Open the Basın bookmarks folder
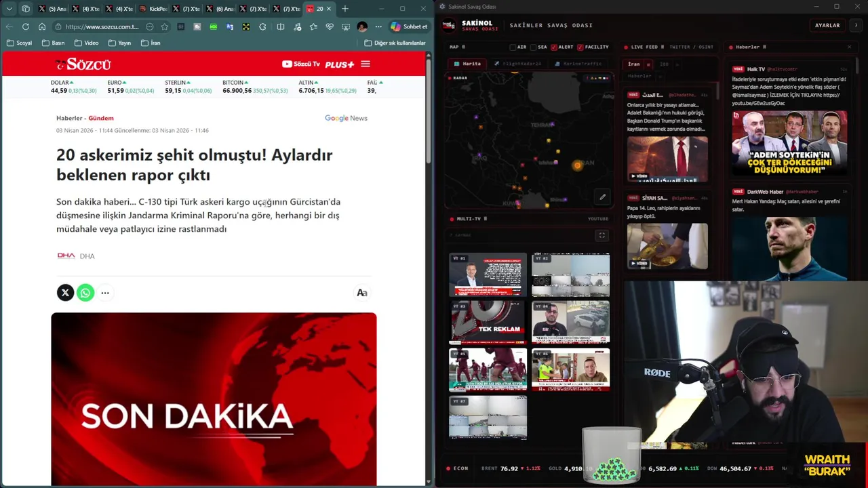This screenshot has height=488, width=868. pyautogui.click(x=53, y=43)
